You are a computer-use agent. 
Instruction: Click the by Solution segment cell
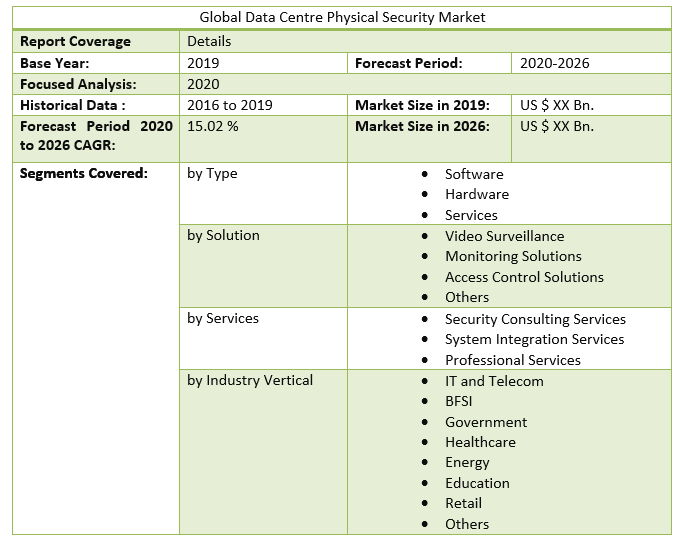pos(223,235)
